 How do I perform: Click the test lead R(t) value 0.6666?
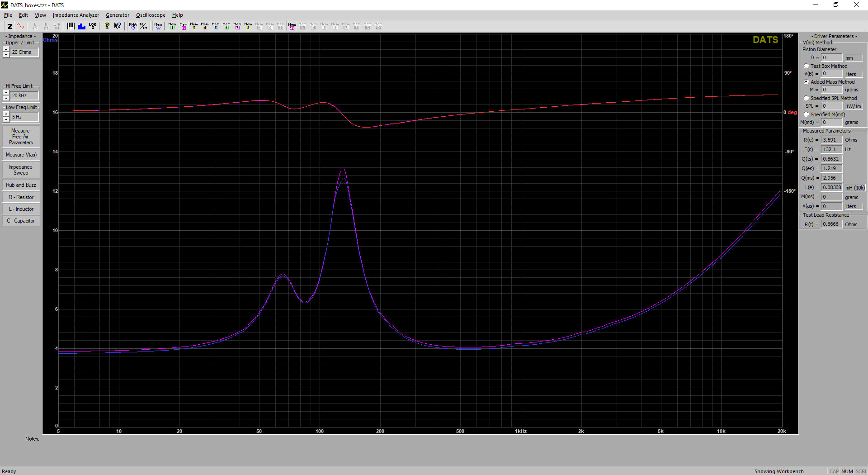pyautogui.click(x=832, y=224)
